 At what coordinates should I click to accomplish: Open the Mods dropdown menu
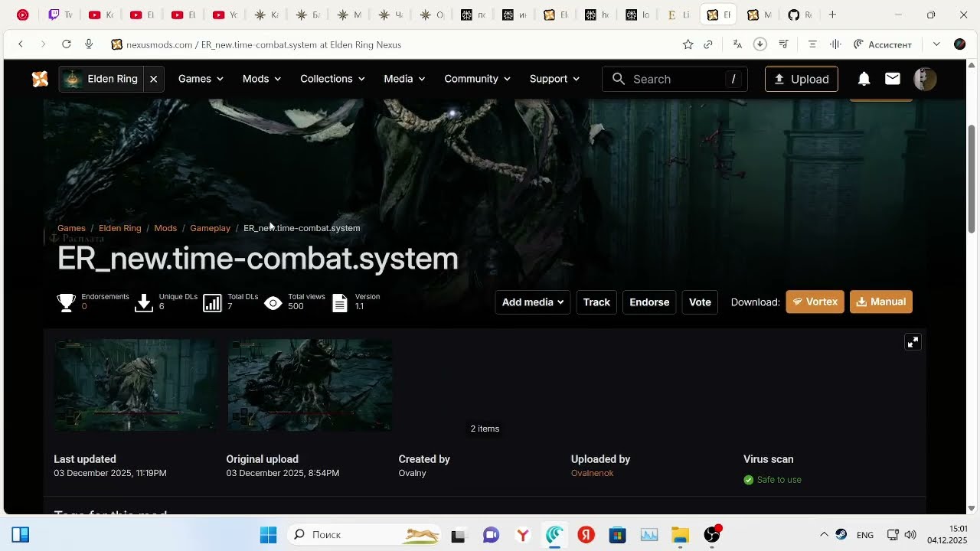262,79
